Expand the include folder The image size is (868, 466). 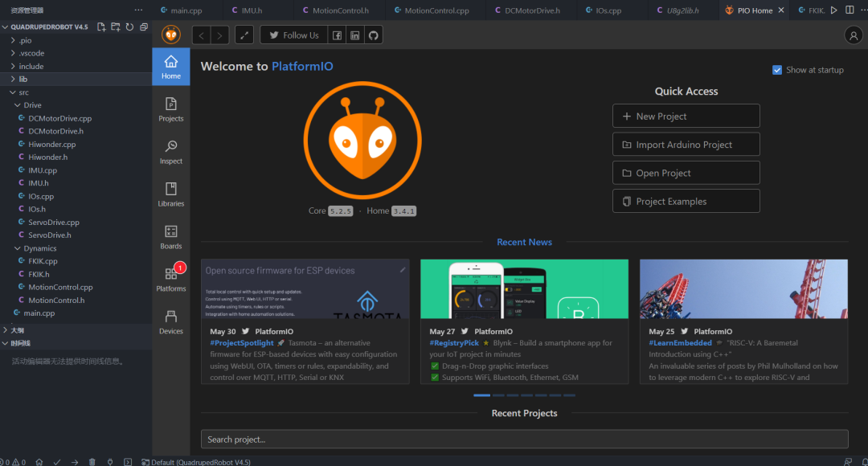[76, 67]
